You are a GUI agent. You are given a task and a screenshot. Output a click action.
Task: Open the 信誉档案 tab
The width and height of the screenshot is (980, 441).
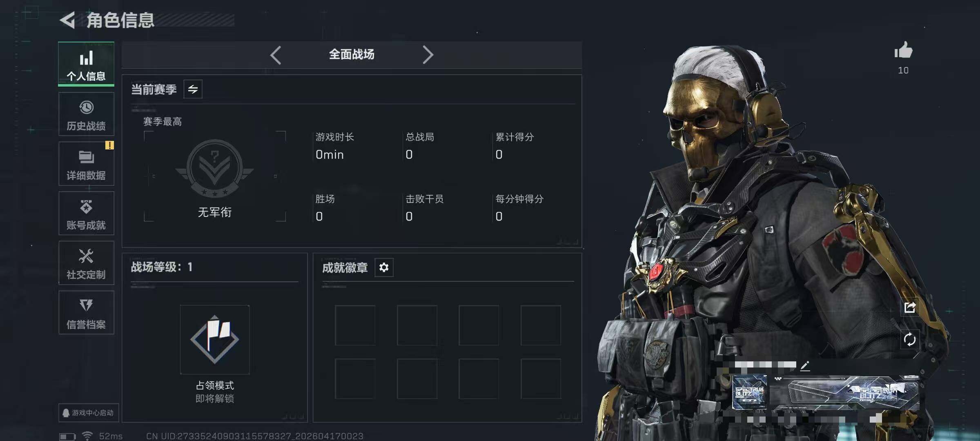click(86, 313)
